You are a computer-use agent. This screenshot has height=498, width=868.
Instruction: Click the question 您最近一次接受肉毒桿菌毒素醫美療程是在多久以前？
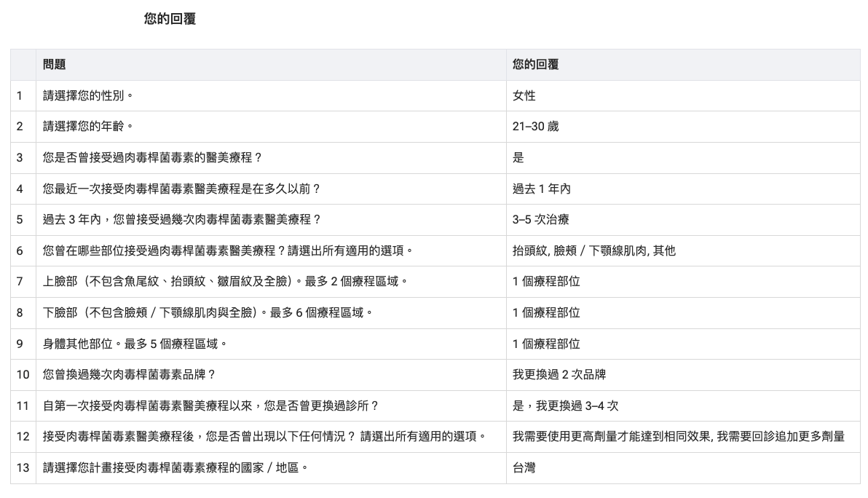click(182, 189)
